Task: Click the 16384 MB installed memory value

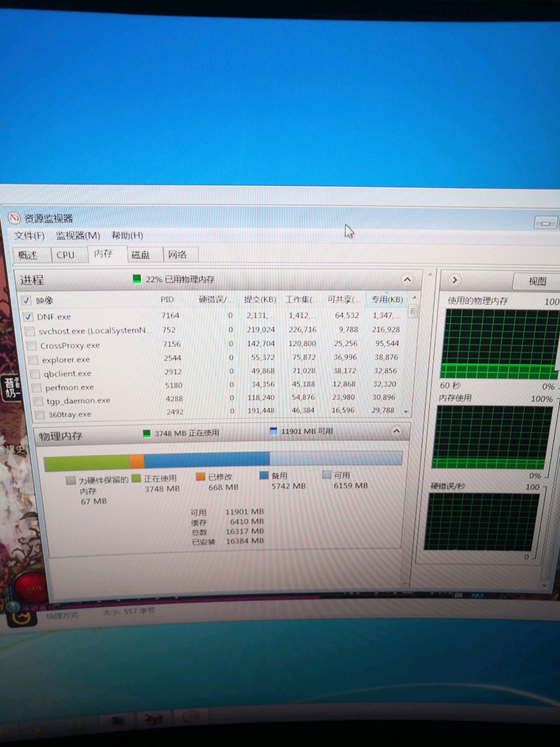Action: pyautogui.click(x=245, y=541)
